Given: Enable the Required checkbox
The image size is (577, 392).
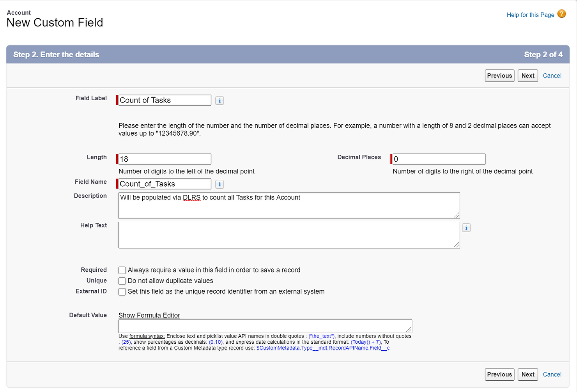Looking at the screenshot, I should click(122, 270).
